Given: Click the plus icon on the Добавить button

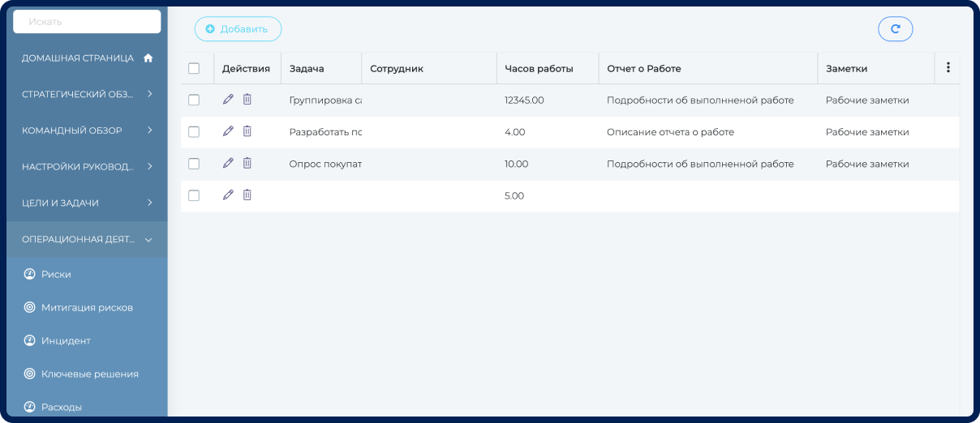Looking at the screenshot, I should [210, 29].
